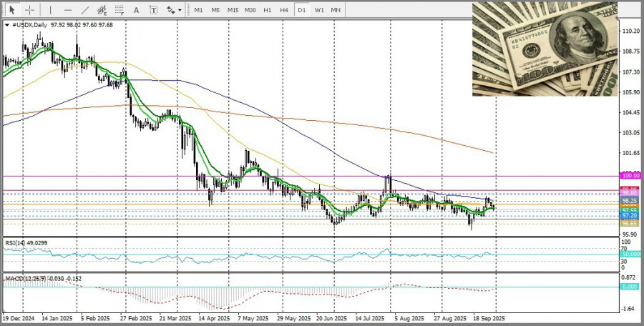Open the arrows objects dropdown
Viewport: 644px width, 326px height.
[172, 10]
